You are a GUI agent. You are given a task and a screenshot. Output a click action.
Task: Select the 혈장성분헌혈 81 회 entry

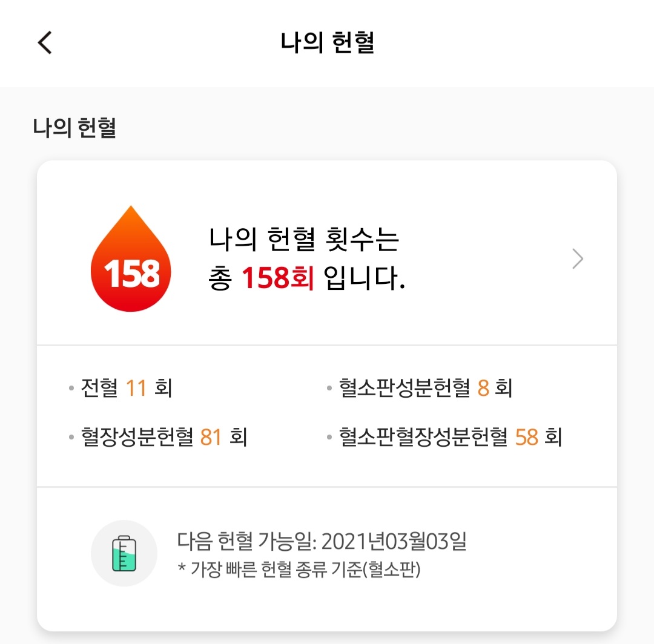point(159,437)
